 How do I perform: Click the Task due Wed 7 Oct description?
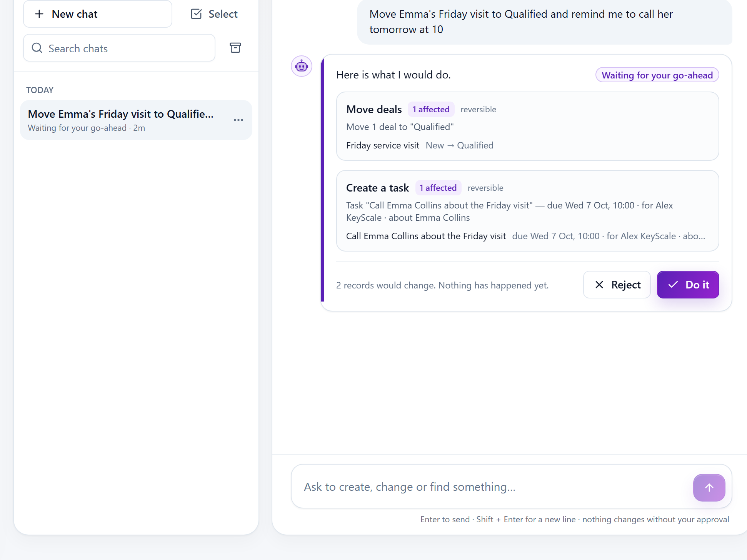tap(510, 212)
